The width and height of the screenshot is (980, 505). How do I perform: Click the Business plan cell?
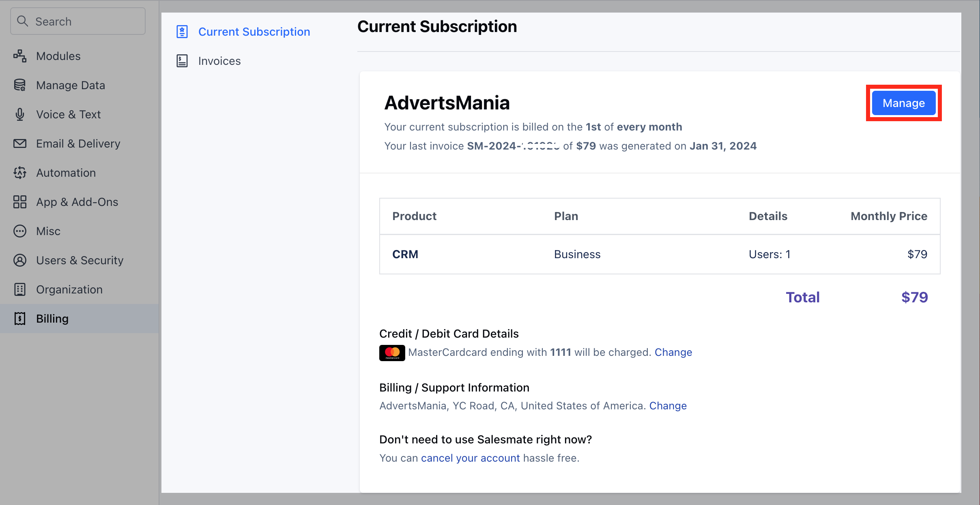point(577,254)
